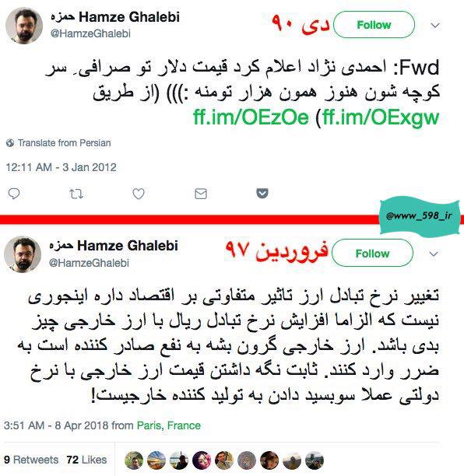Open the ff.im/OEzOe link
Screen dimensions: 464x476
251,117
